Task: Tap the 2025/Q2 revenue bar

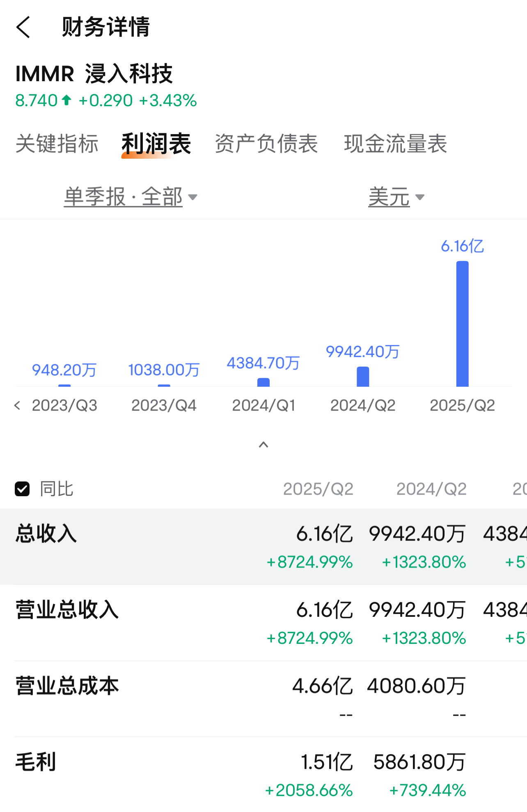Action: coord(463,324)
